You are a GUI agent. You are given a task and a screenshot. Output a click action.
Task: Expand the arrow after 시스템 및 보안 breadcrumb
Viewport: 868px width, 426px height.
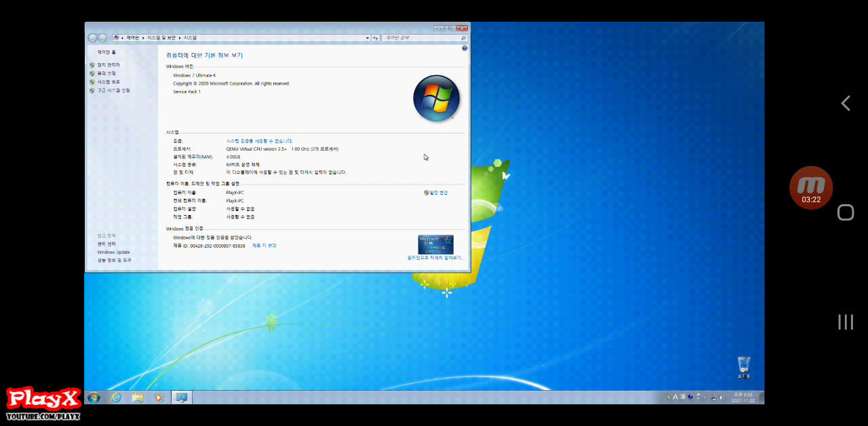(x=180, y=38)
